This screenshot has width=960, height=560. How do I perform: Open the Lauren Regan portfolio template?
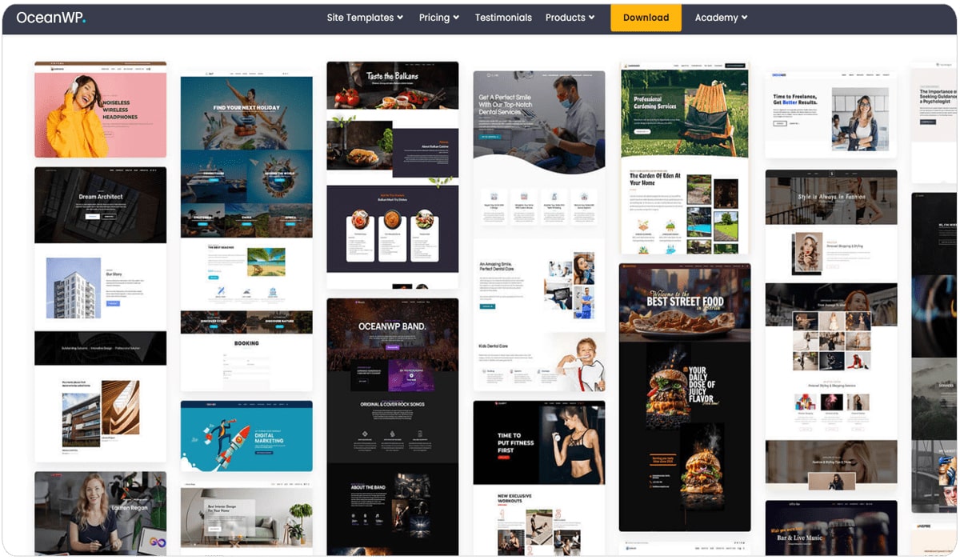[x=100, y=513]
